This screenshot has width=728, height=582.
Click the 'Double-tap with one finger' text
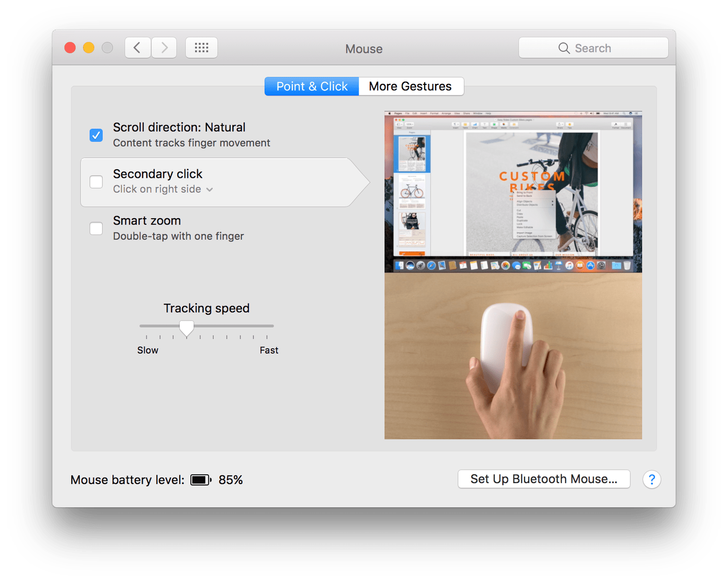179,236
